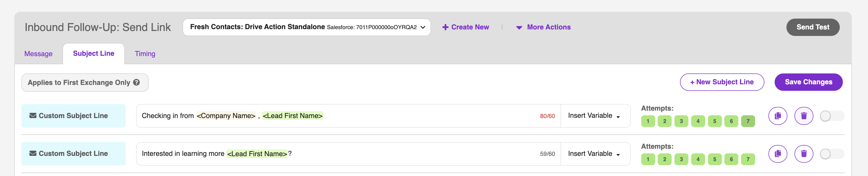This screenshot has height=176, width=868.
Task: Select <Lead First Name> tag in second subject
Action: pos(257,154)
